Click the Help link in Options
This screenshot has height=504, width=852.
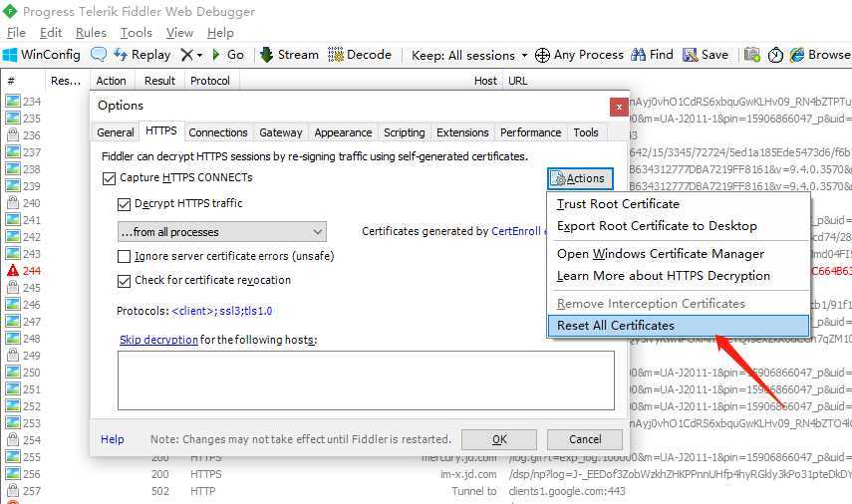click(113, 439)
